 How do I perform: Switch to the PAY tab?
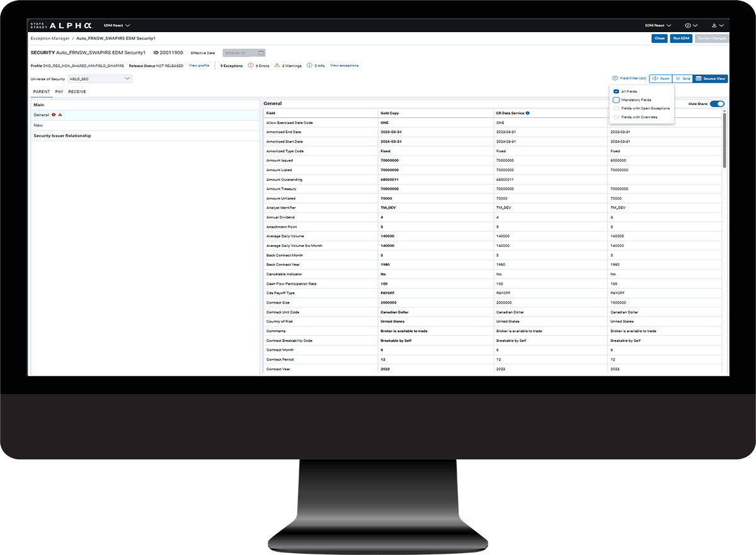click(59, 92)
